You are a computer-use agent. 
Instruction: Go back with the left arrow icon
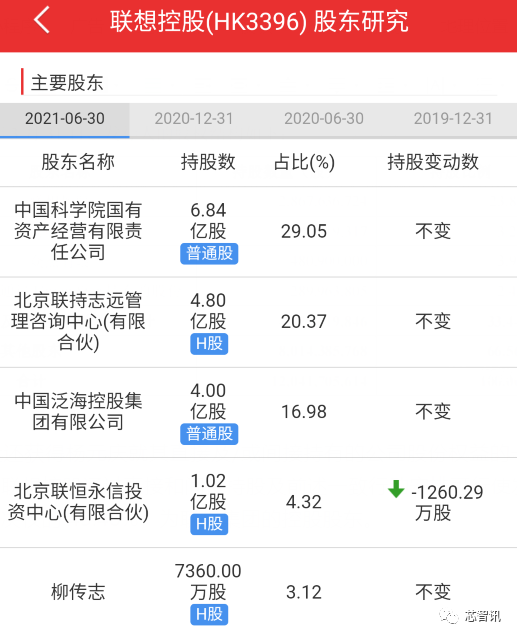(42, 20)
